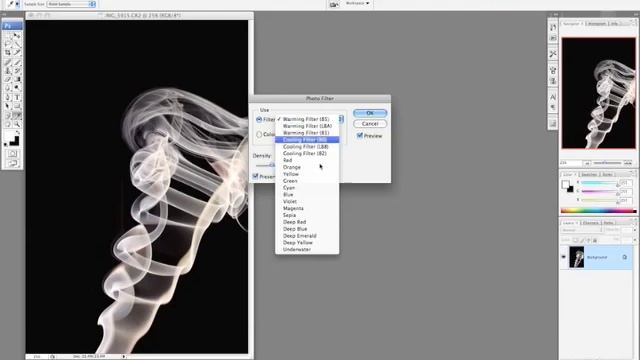Pick Deep Emerald from the filter list

[307, 236]
